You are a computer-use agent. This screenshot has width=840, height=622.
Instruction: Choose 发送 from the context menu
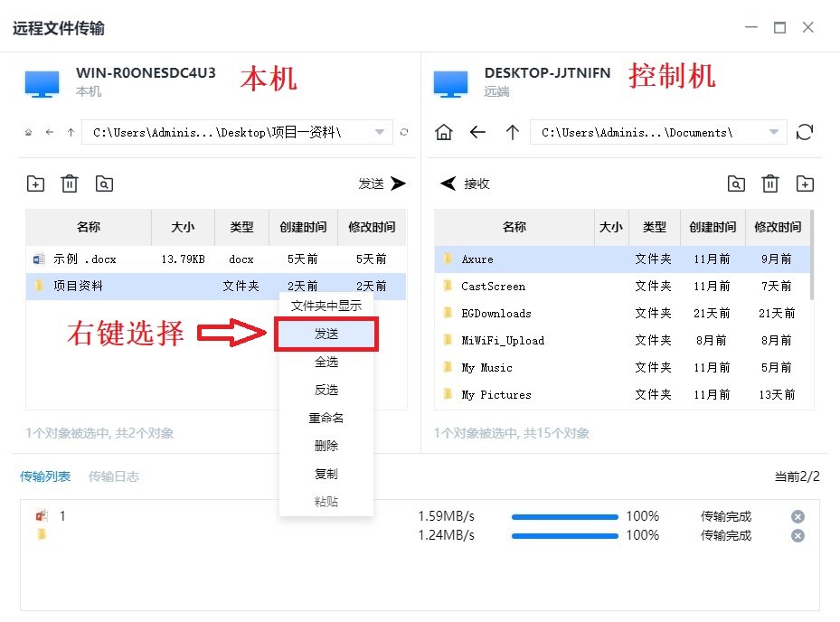tap(326, 334)
